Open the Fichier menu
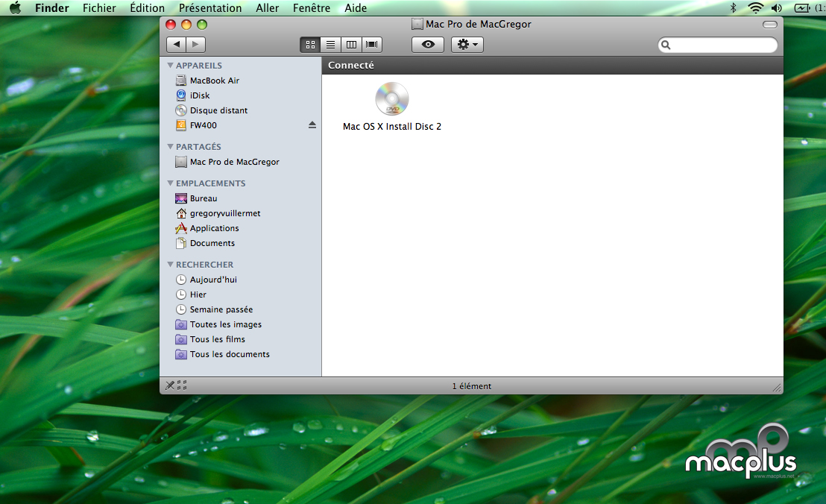 99,8
